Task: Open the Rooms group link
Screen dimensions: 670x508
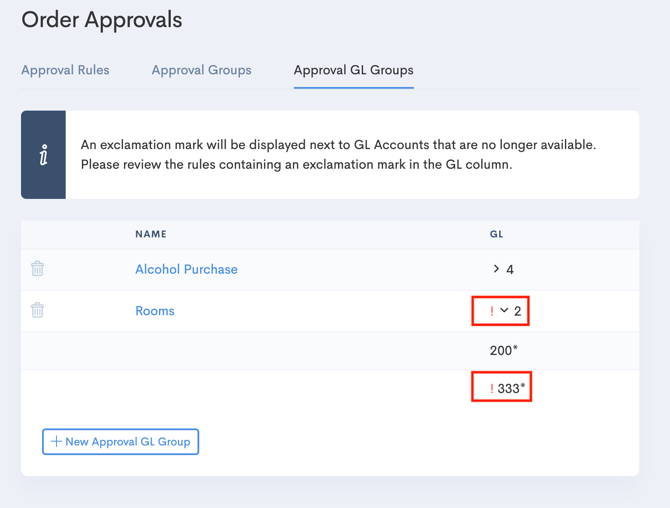Action: click(155, 311)
